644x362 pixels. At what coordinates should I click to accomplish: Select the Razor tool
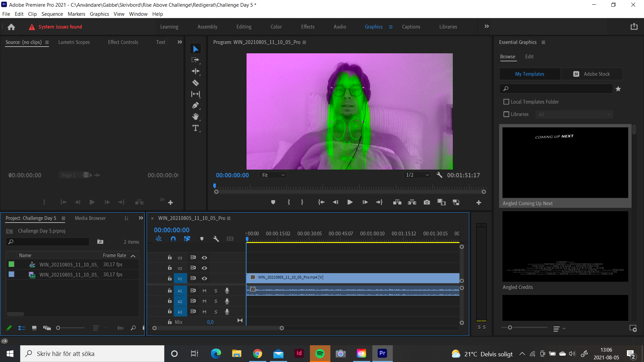pyautogui.click(x=196, y=82)
